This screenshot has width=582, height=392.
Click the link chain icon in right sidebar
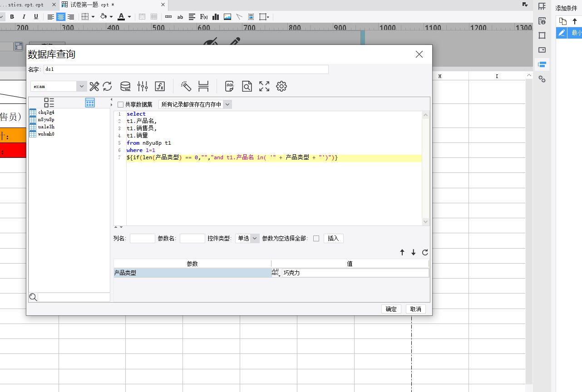pos(542,79)
